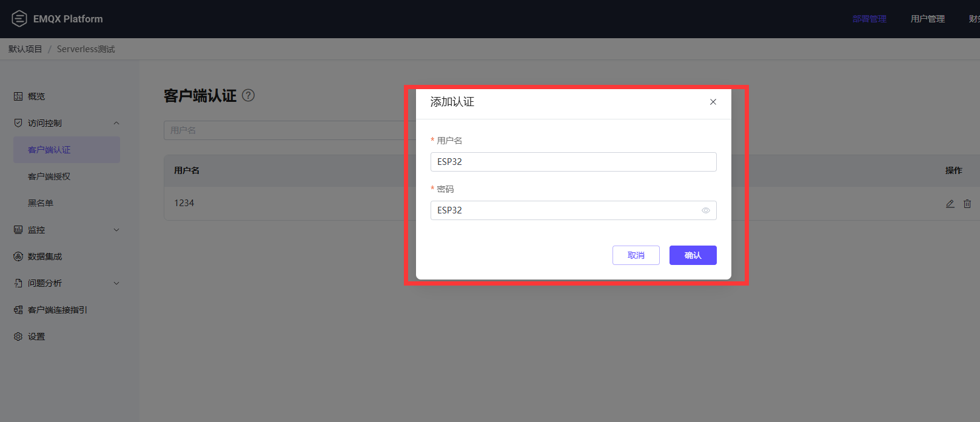Open 设置 settings in the sidebar
The height and width of the screenshot is (422, 980).
pyautogui.click(x=36, y=337)
